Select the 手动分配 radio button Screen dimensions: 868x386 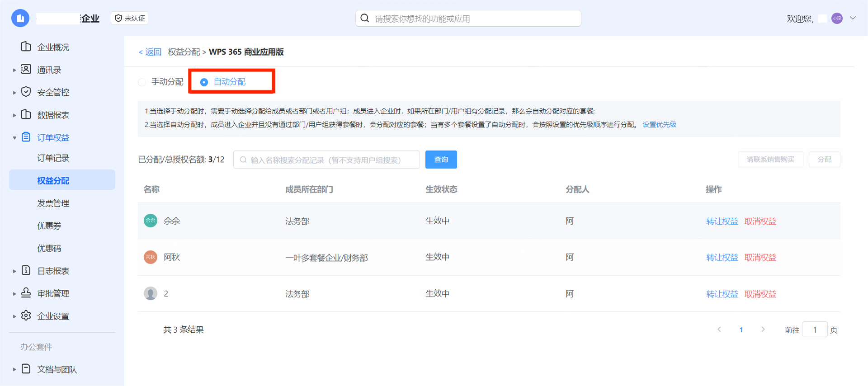(x=142, y=82)
